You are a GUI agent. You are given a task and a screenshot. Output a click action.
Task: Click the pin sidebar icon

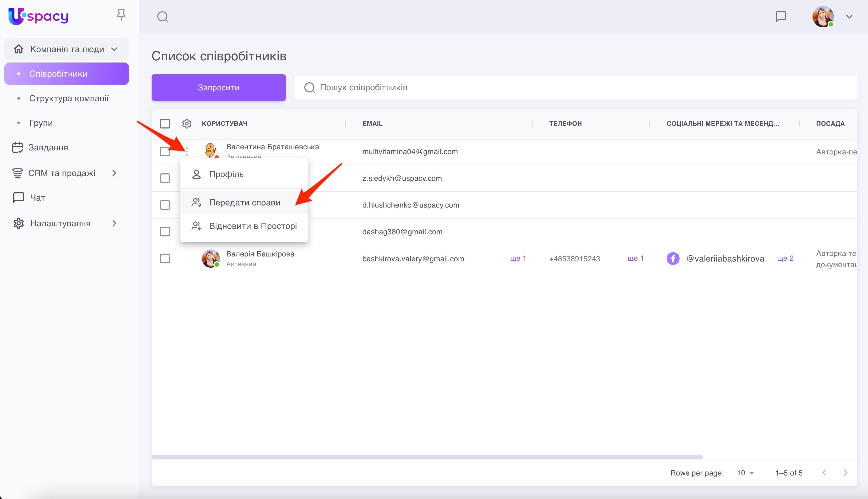pyautogui.click(x=121, y=15)
